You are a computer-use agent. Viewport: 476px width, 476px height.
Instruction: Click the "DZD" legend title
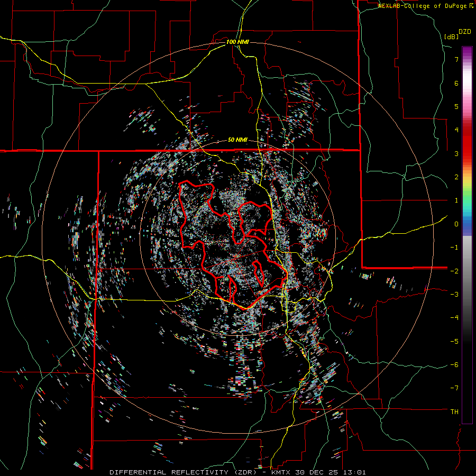(465, 32)
